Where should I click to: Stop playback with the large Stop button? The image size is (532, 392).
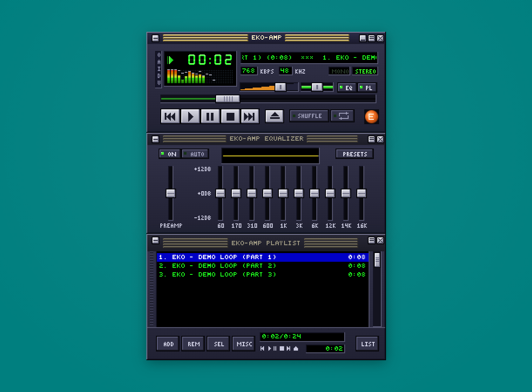(230, 116)
